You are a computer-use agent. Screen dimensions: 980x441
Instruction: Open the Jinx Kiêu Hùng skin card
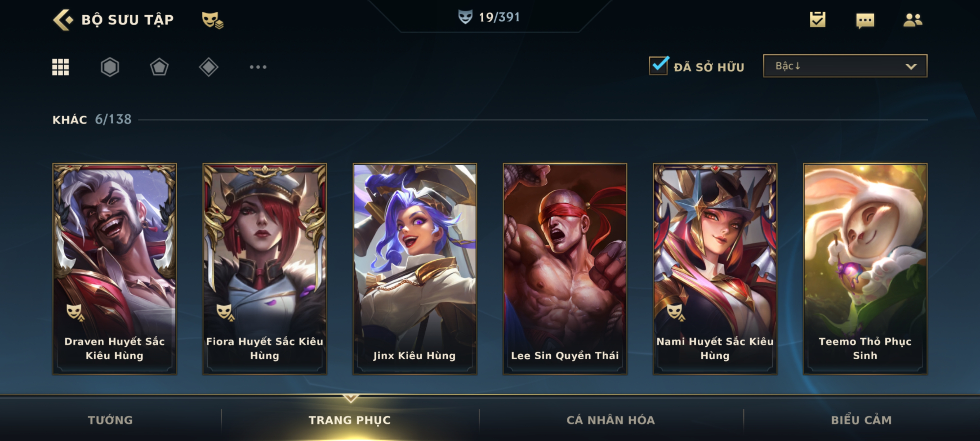tap(415, 269)
